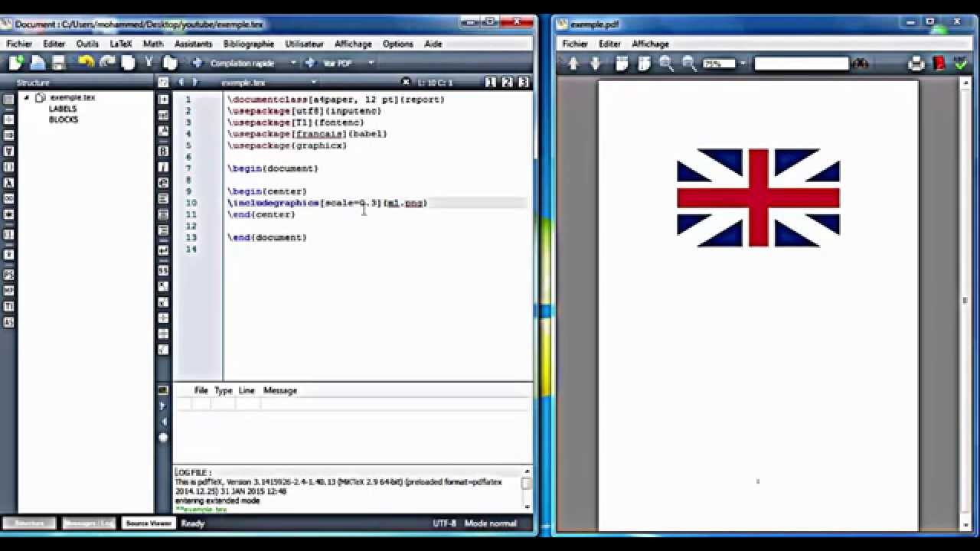Toggle the Source Viewer button
The width and height of the screenshot is (980, 551).
(x=149, y=523)
